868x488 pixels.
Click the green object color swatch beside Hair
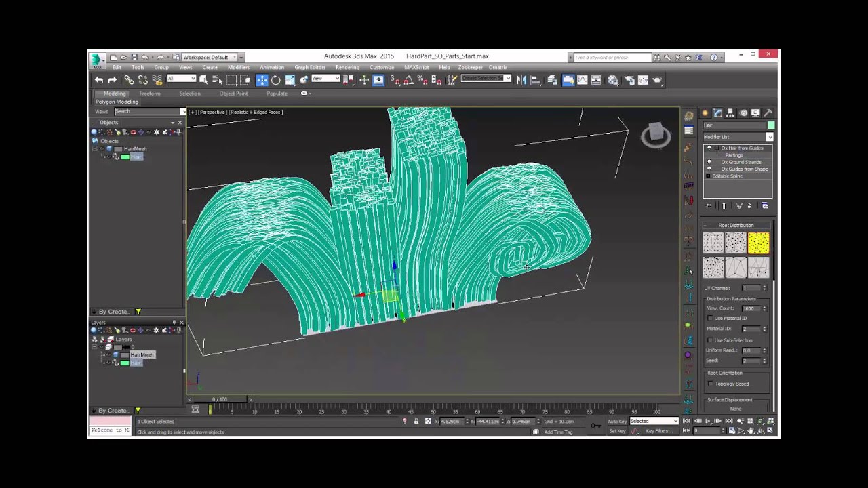tap(771, 125)
